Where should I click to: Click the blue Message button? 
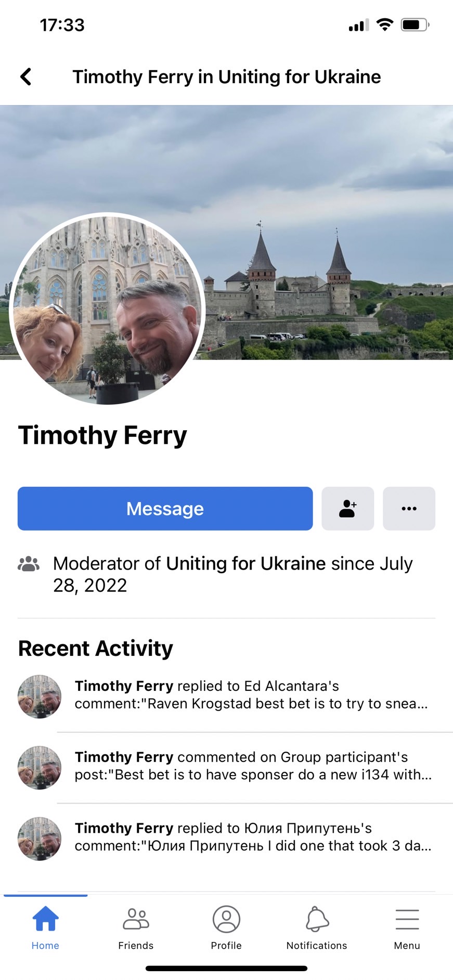[165, 508]
